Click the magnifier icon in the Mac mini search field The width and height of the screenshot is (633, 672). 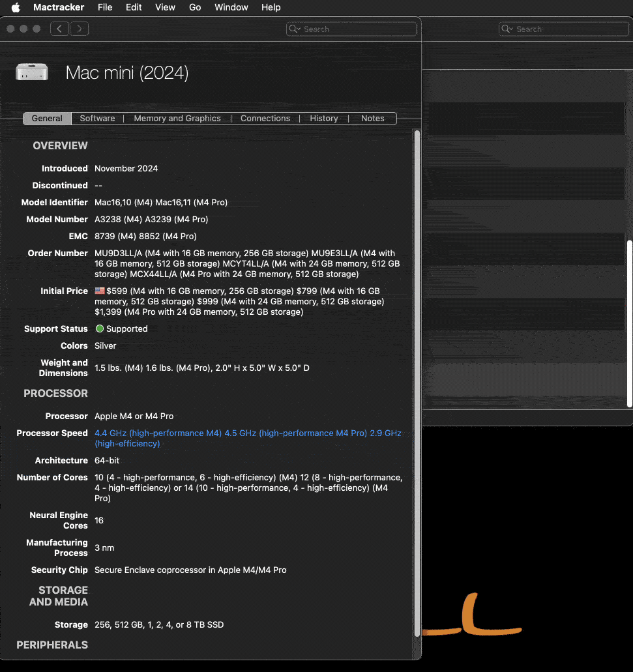coord(294,29)
